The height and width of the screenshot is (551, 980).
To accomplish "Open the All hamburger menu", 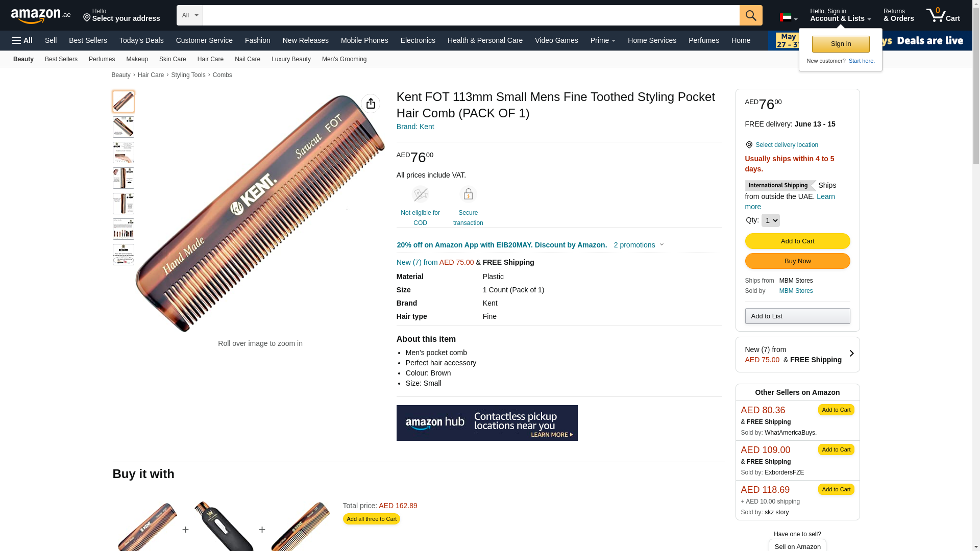I will pos(22,40).
